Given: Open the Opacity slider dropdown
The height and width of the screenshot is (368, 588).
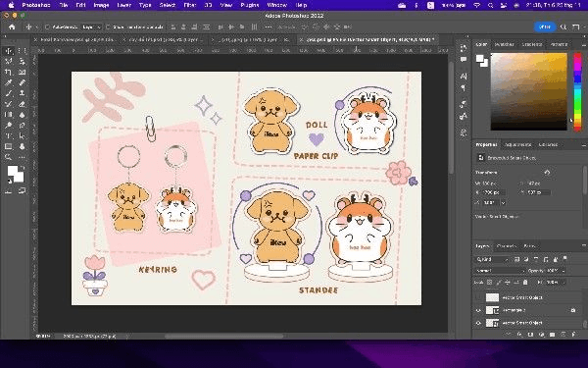Looking at the screenshot, I should coord(563,271).
